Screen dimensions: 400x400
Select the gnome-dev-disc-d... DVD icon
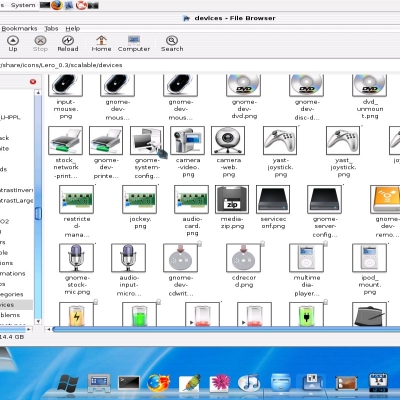[306, 86]
